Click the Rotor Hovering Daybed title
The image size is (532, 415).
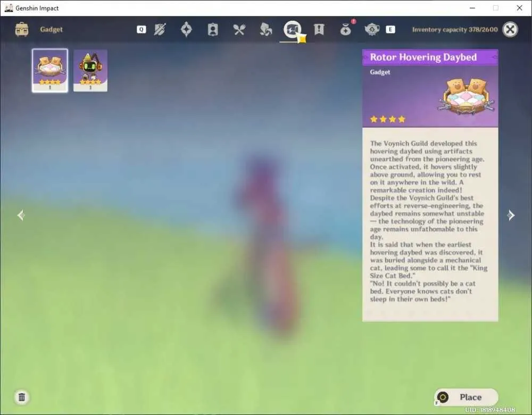pyautogui.click(x=423, y=57)
